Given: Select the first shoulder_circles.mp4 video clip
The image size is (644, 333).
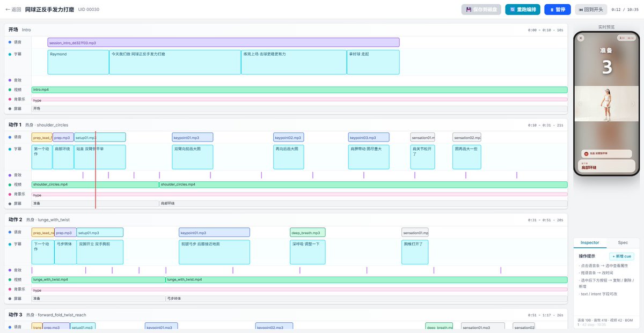Looking at the screenshot, I should point(95,184).
